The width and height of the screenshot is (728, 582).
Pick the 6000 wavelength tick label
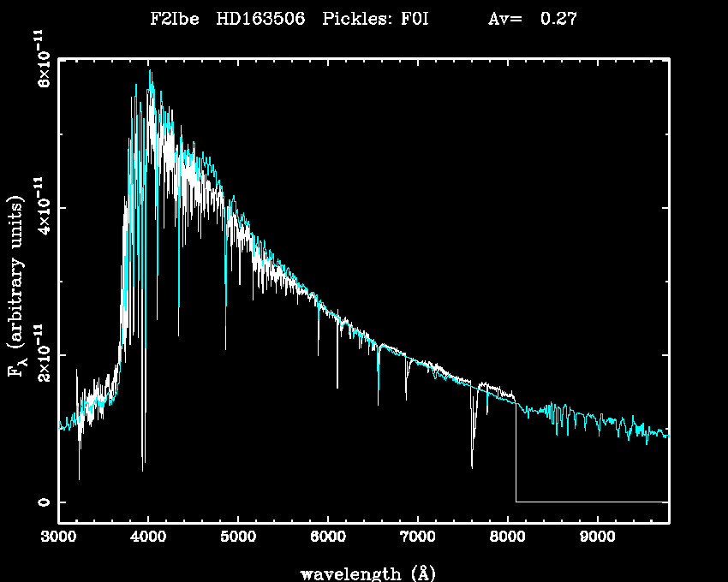pyautogui.click(x=327, y=537)
